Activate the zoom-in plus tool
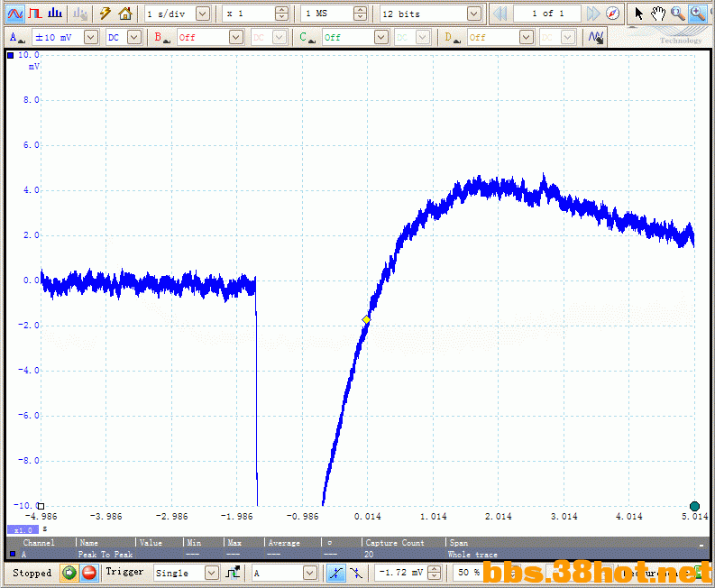715x588 pixels. click(x=697, y=14)
